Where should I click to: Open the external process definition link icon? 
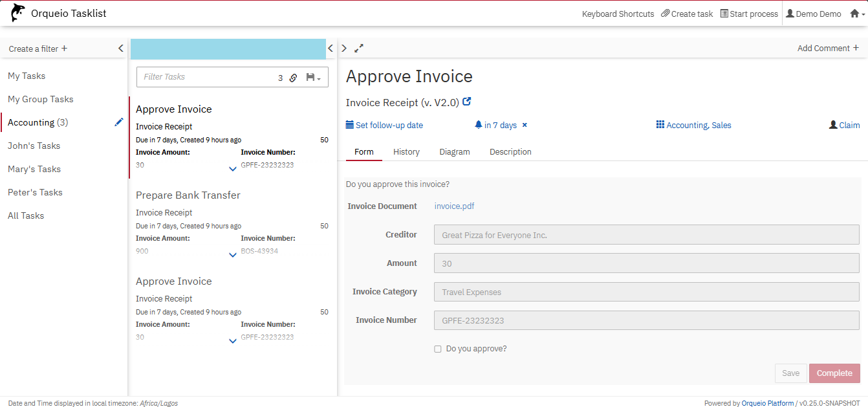click(x=467, y=102)
